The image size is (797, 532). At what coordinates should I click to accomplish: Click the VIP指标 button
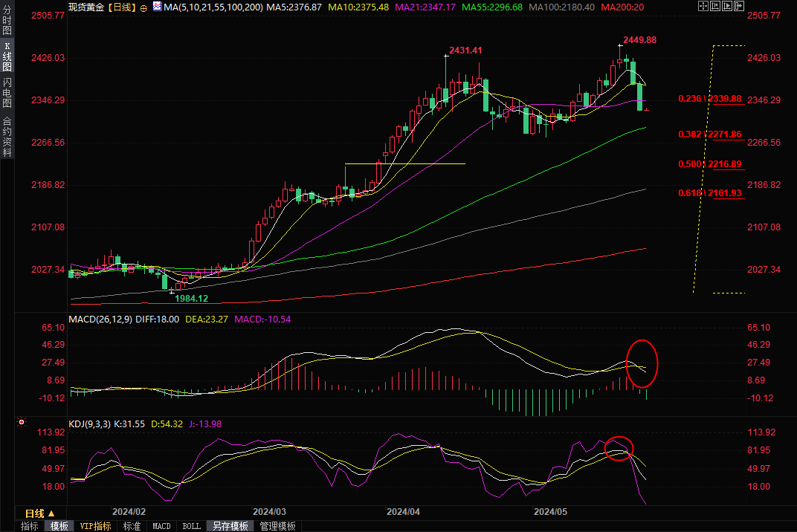click(96, 526)
